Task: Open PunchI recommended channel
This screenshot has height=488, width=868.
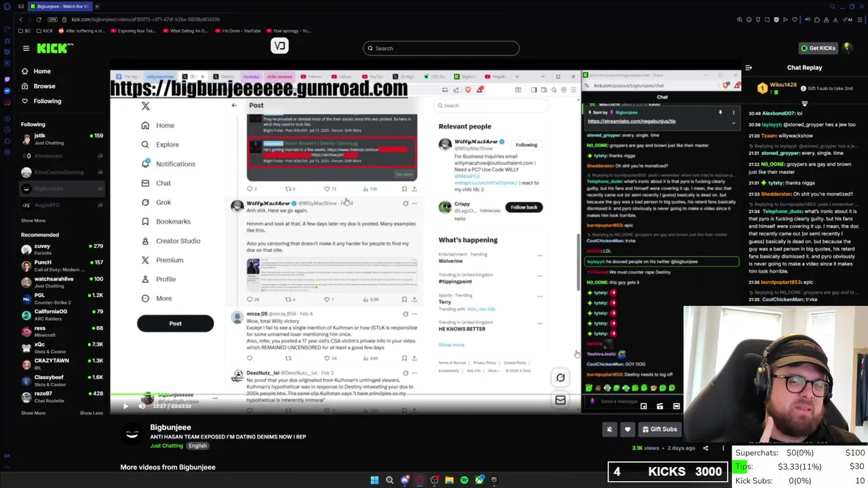Action: (x=61, y=266)
